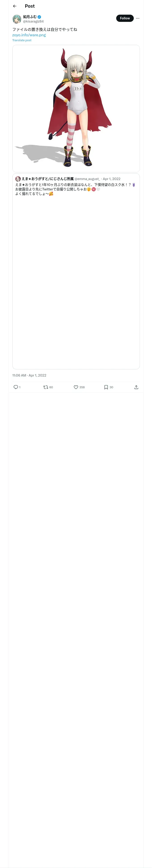Click the repost arrows icon
Image resolution: width=152 pixels, height=868 pixels.
pyautogui.click(x=45, y=387)
